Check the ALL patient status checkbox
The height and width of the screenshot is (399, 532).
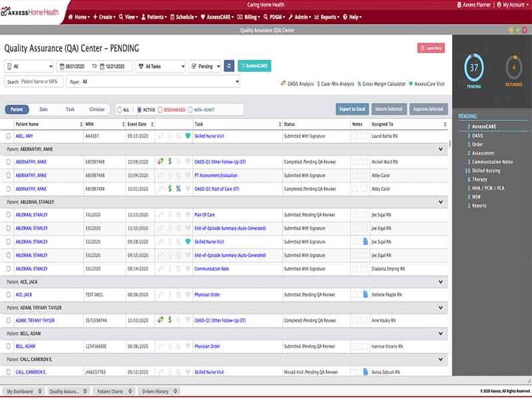point(120,109)
